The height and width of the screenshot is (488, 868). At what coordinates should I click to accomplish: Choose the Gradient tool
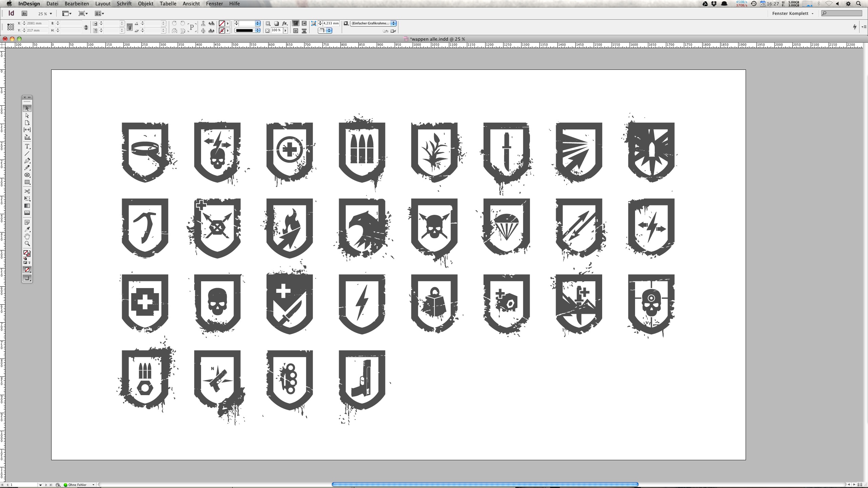pyautogui.click(x=27, y=206)
